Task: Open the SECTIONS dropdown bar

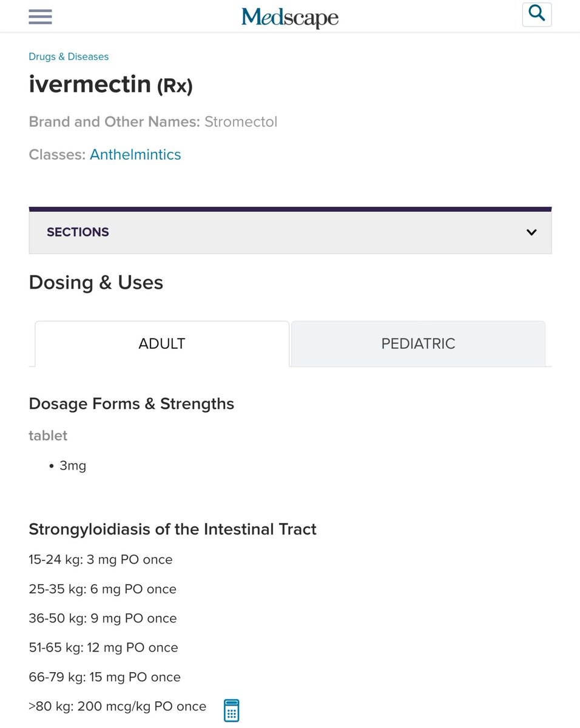Action: click(x=290, y=232)
